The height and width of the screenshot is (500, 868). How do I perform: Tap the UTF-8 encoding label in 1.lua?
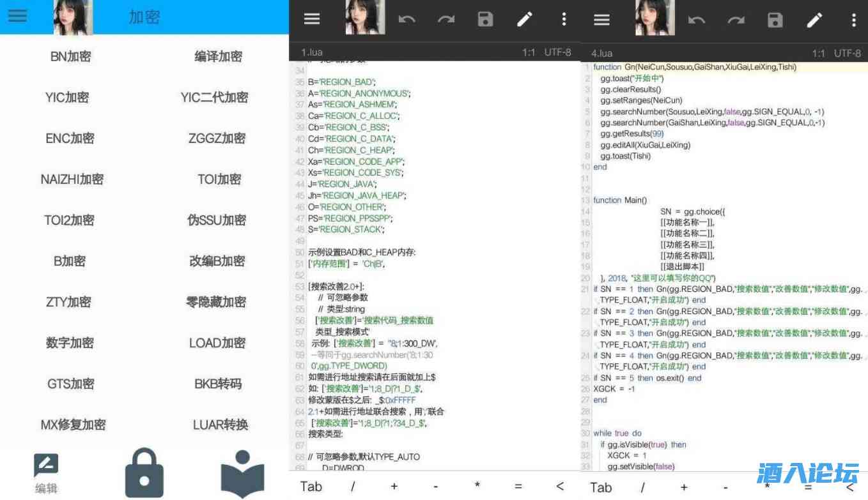click(557, 52)
